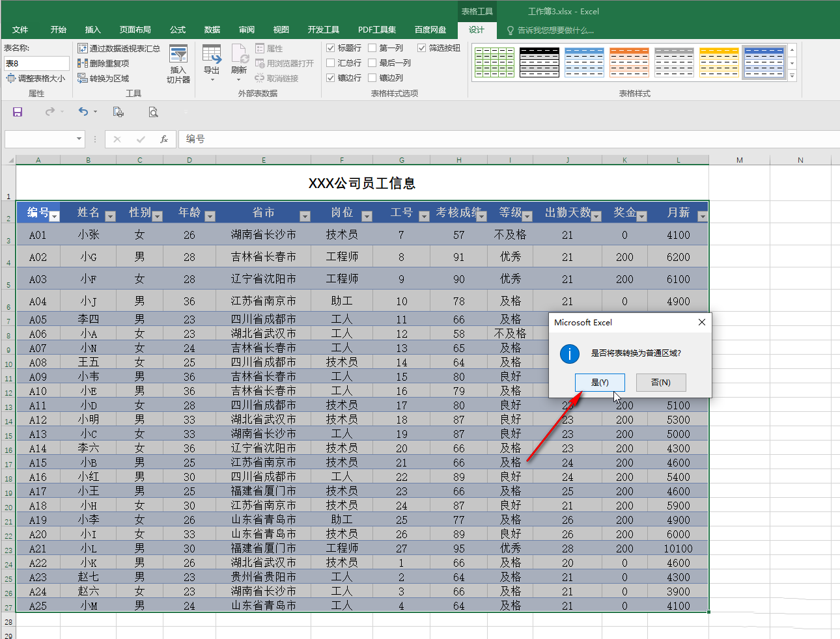Click the lightbulb Tell Me search box
The height and width of the screenshot is (639, 840).
pyautogui.click(x=550, y=30)
